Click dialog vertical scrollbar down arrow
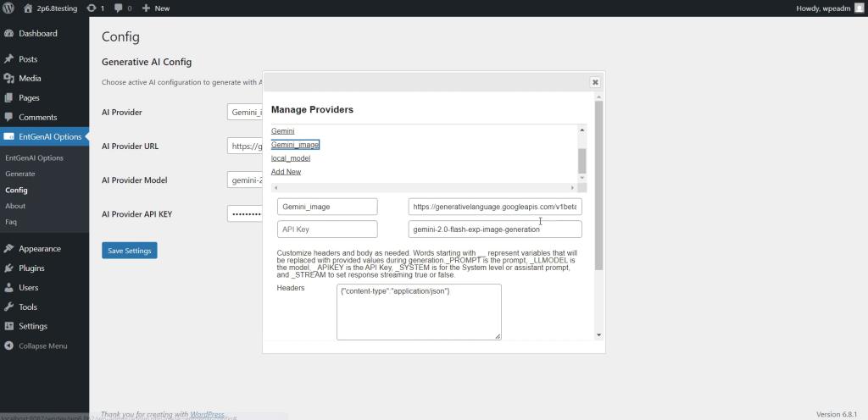The image size is (868, 420). 599,335
